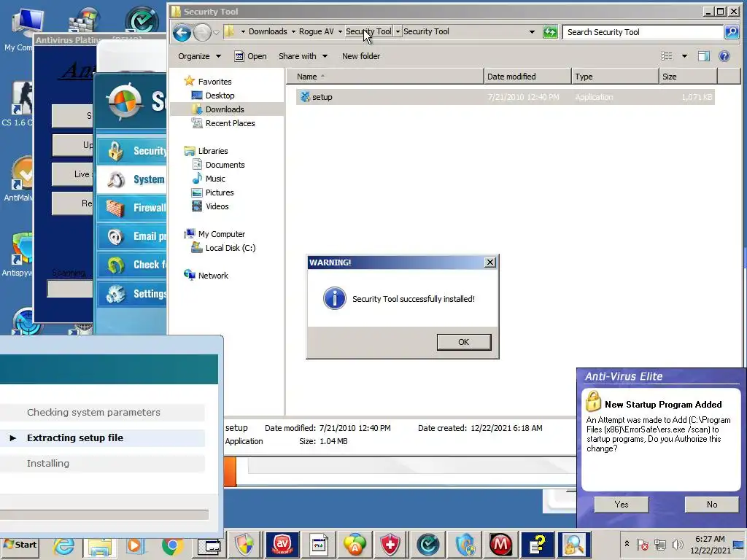
Task: Click the Rogue AV breadcrumb segment
Action: [317, 31]
